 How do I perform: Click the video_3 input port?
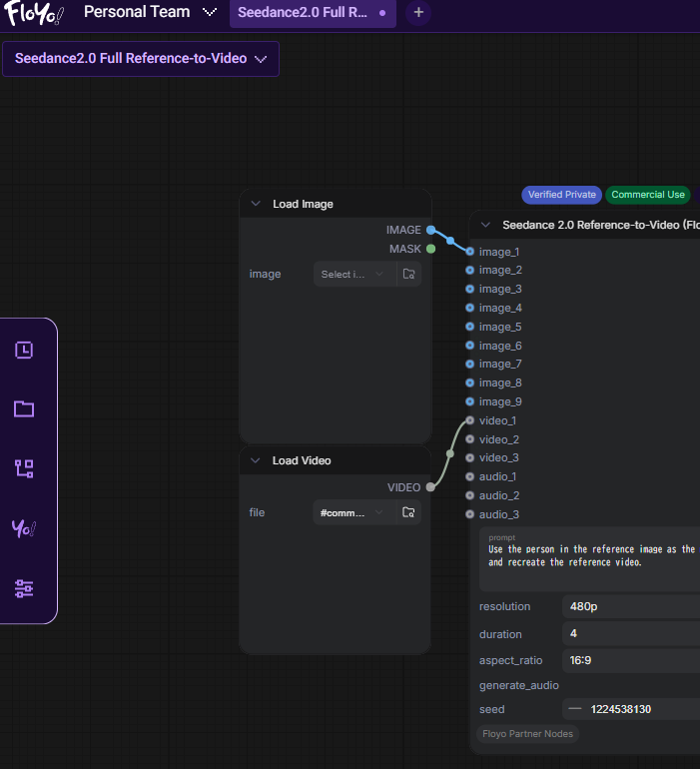470,457
